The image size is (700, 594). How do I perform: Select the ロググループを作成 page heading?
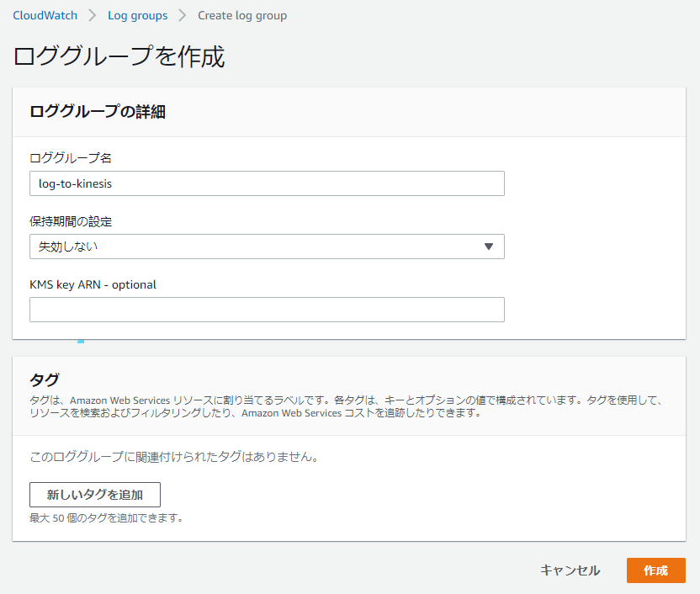click(119, 56)
